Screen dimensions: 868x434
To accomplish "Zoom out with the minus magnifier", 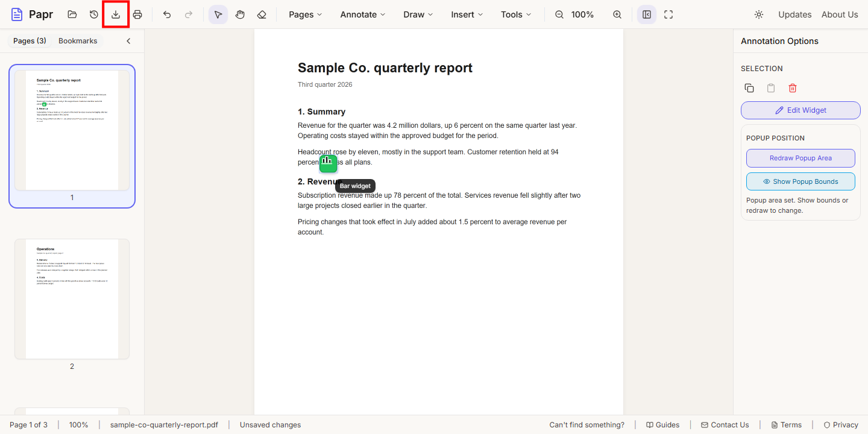I will (559, 14).
